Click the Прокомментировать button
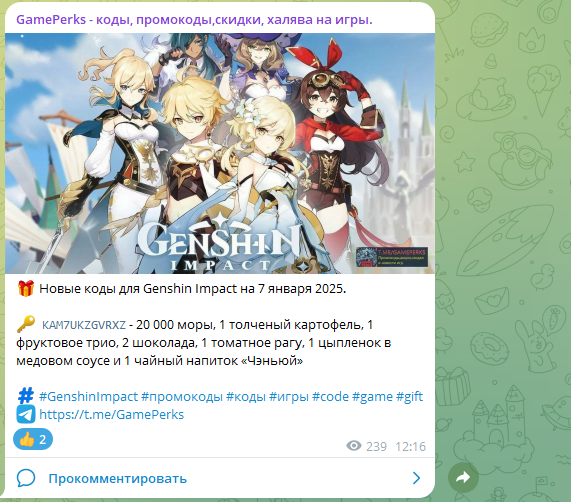The height and width of the screenshot is (502, 571). (117, 478)
